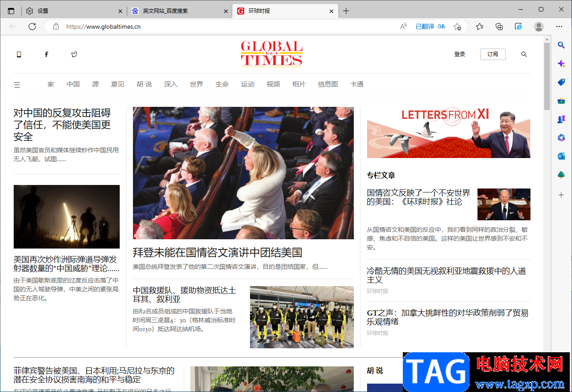The height and width of the screenshot is (392, 572).
Task: Open the 深入 navigation section
Action: click(171, 84)
